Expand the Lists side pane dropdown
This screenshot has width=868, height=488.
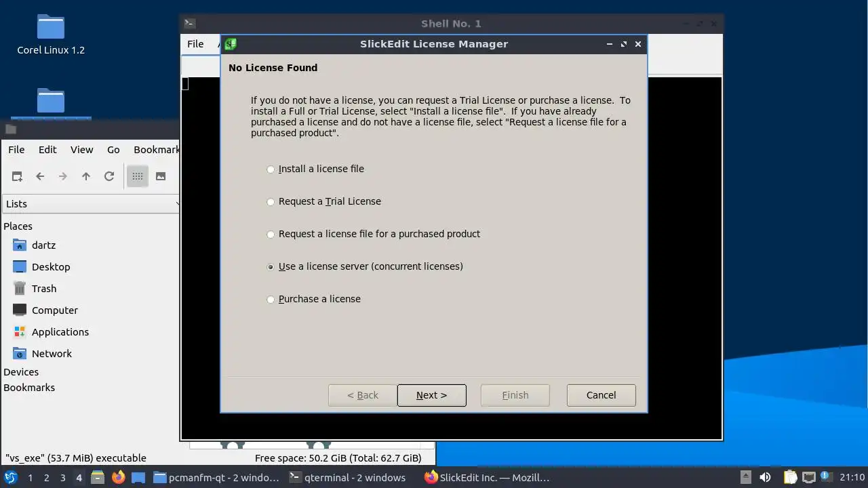pyautogui.click(x=91, y=204)
